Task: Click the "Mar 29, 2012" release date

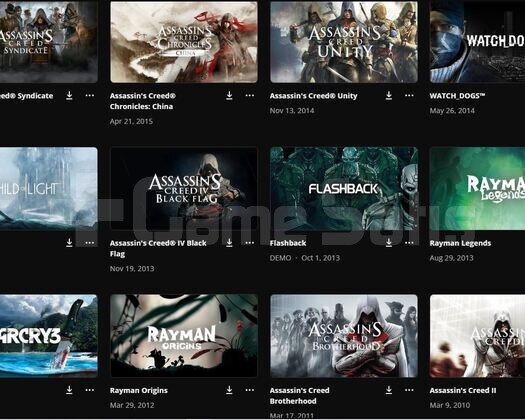Action: click(132, 405)
